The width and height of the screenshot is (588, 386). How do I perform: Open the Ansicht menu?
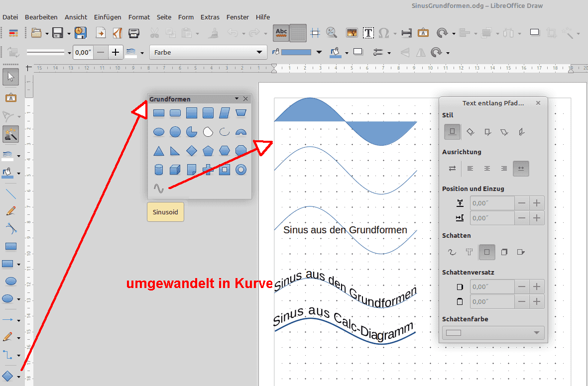coord(76,17)
